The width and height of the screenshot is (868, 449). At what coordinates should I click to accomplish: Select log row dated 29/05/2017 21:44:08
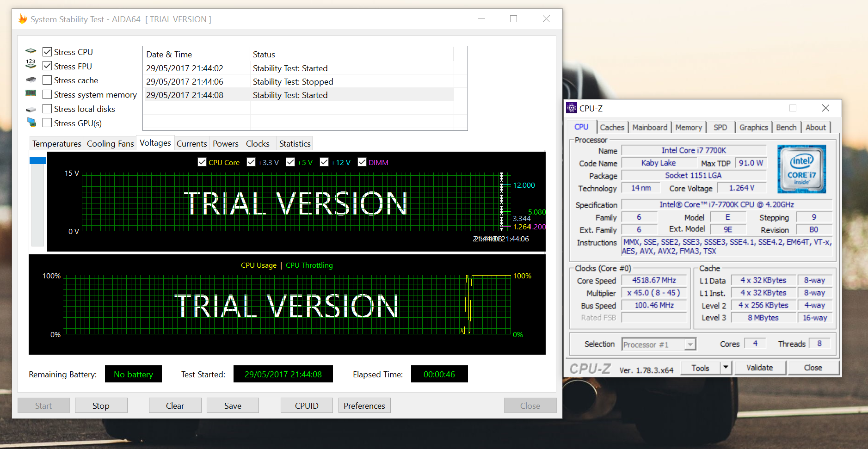tap(298, 95)
